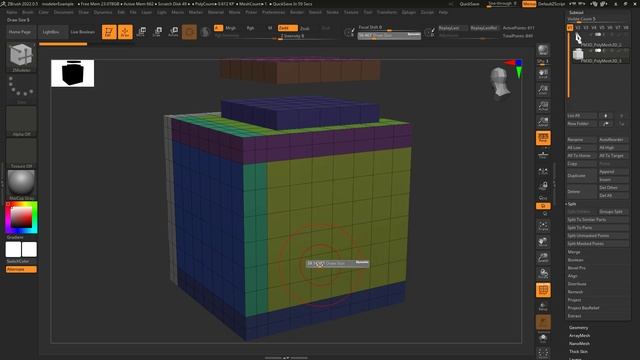Click the silhouette thumbnail in the viewport
The width and height of the screenshot is (640, 360).
tap(73, 73)
